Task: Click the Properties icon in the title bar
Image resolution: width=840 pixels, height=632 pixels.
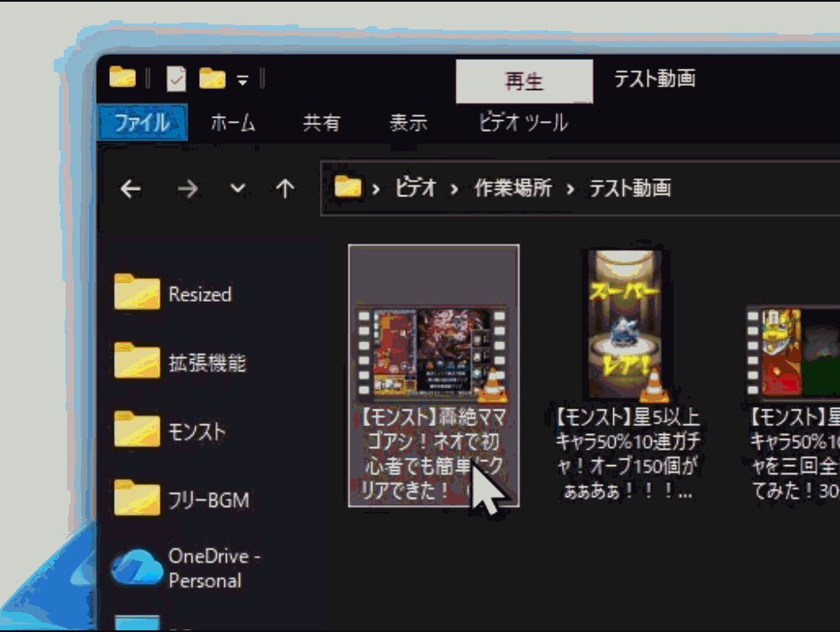Action: point(176,79)
